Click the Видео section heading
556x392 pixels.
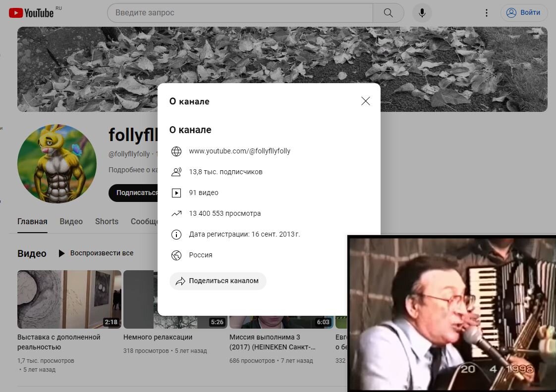click(x=32, y=253)
